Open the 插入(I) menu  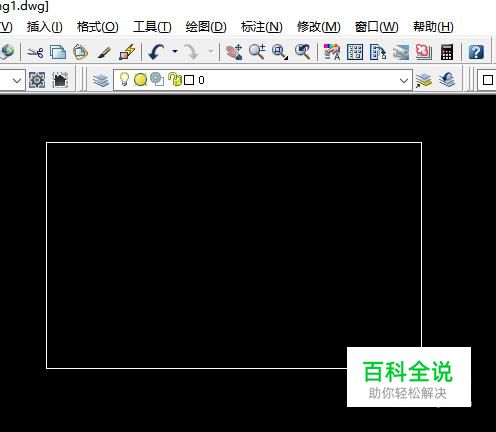coord(45,27)
